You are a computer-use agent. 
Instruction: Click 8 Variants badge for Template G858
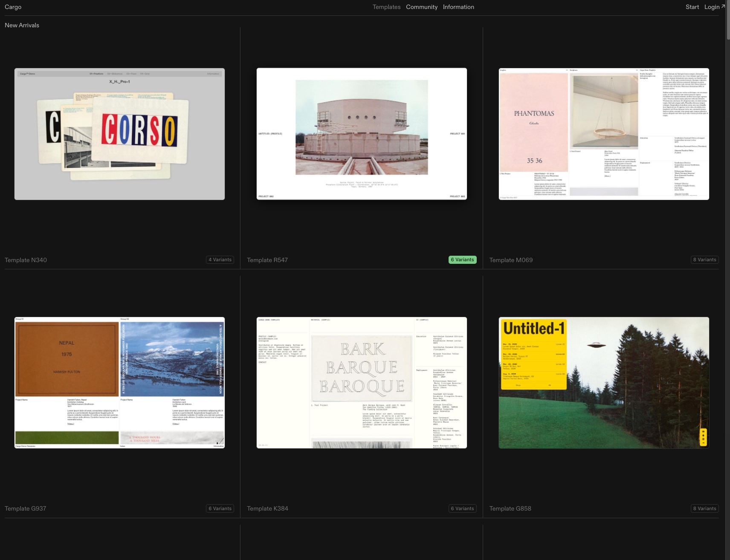704,508
